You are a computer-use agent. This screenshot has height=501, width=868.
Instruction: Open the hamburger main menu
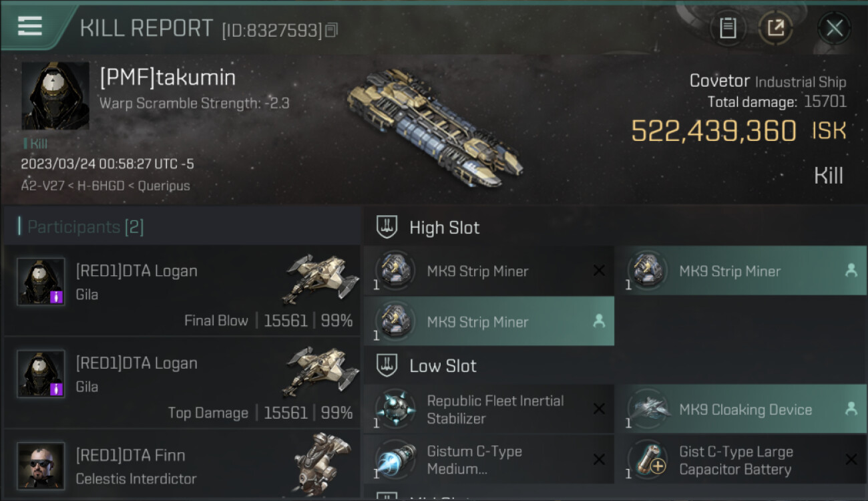tap(30, 25)
